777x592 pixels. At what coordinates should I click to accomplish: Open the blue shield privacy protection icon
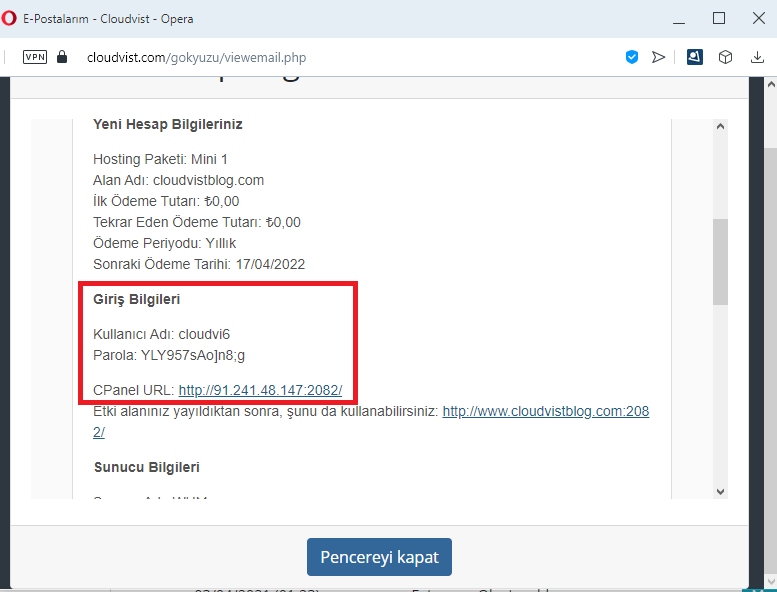632,57
